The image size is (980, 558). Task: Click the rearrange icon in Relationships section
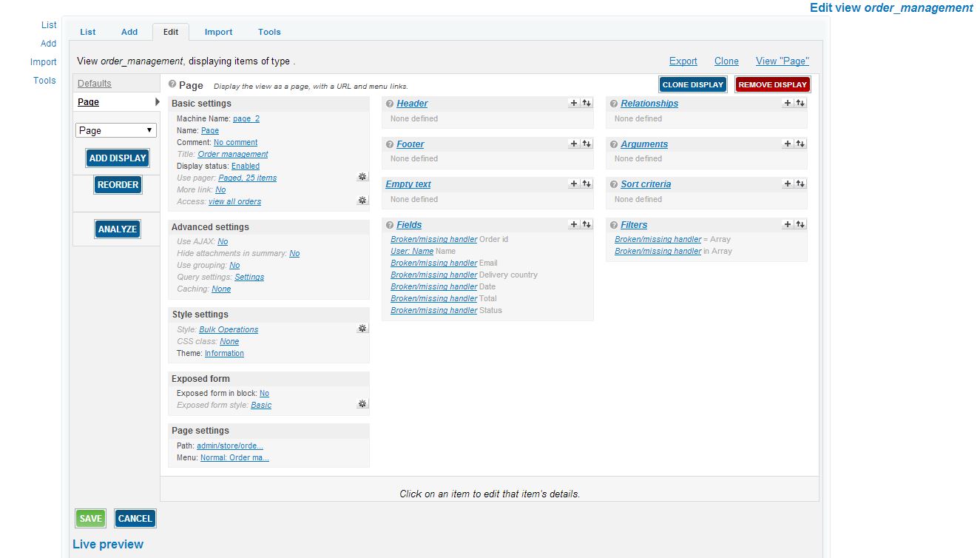click(x=800, y=104)
